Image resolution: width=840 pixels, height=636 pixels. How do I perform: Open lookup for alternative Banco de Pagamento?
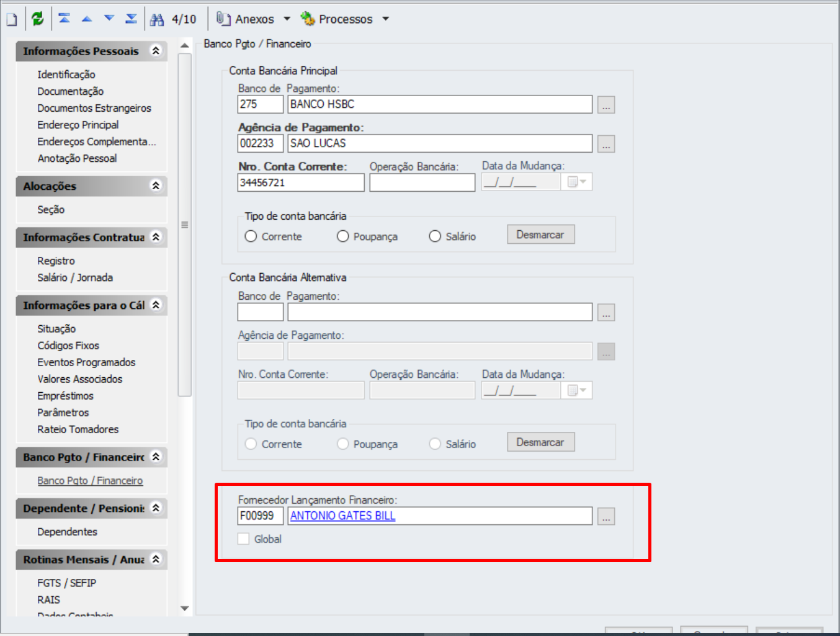pyautogui.click(x=606, y=313)
